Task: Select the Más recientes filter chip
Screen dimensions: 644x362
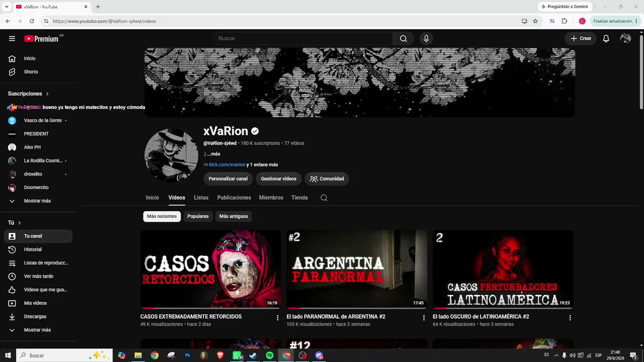Action: [x=162, y=216]
